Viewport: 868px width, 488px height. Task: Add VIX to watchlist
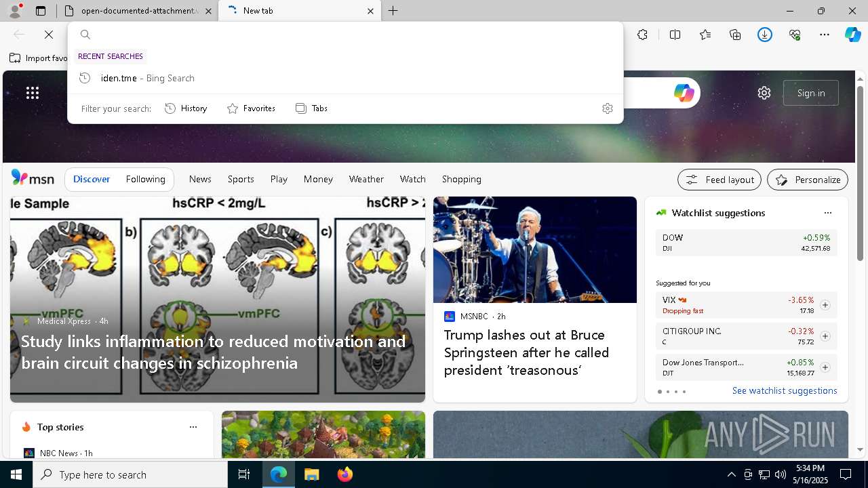tap(825, 305)
